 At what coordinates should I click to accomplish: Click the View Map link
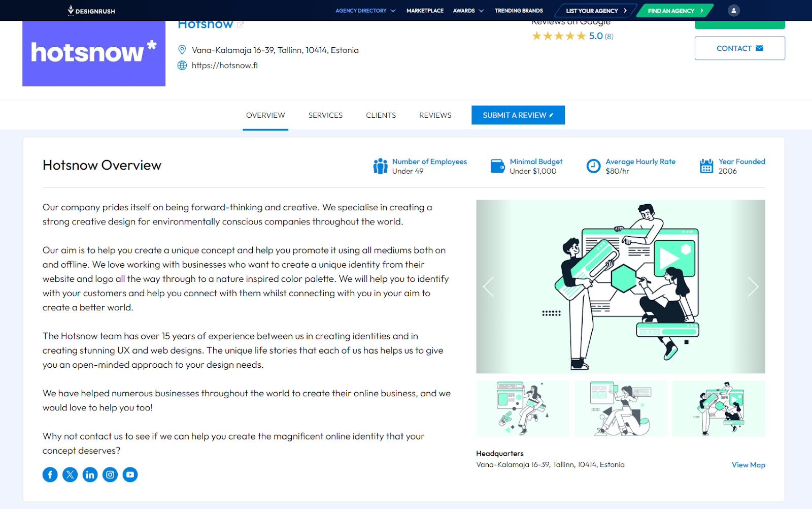coord(748,465)
